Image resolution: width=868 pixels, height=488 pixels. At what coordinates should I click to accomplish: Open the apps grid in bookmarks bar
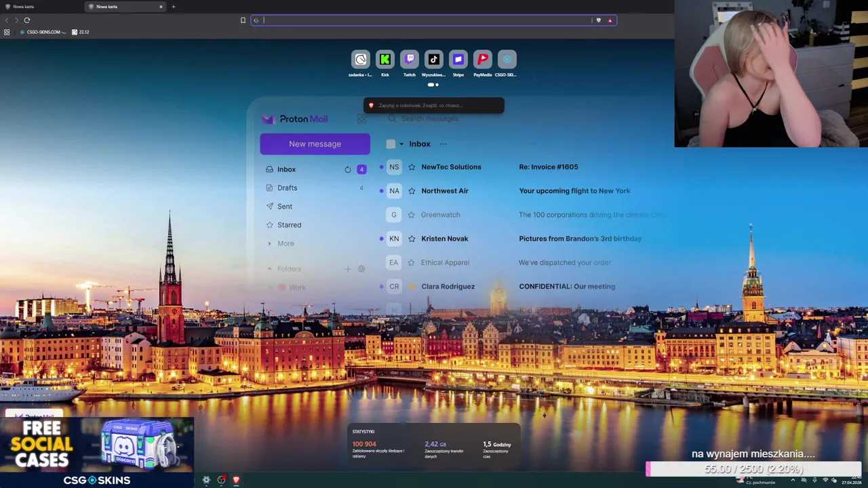(x=7, y=32)
